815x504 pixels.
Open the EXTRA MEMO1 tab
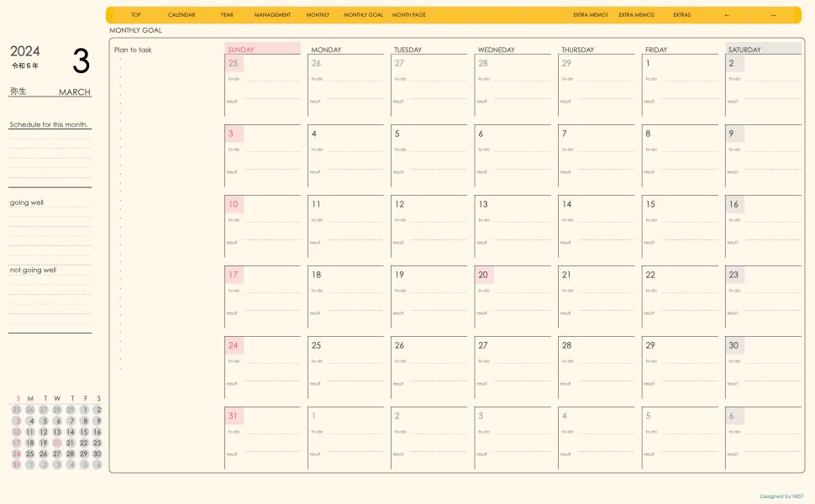click(590, 15)
